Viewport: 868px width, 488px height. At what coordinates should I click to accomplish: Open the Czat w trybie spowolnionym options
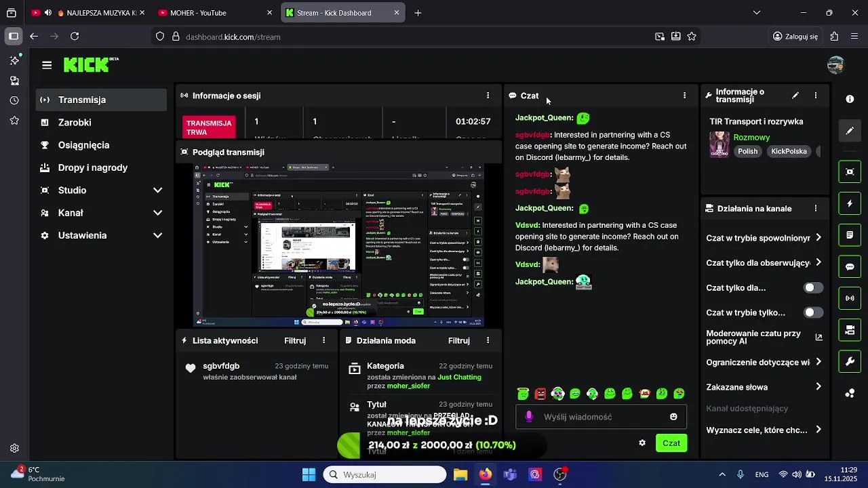click(764, 238)
